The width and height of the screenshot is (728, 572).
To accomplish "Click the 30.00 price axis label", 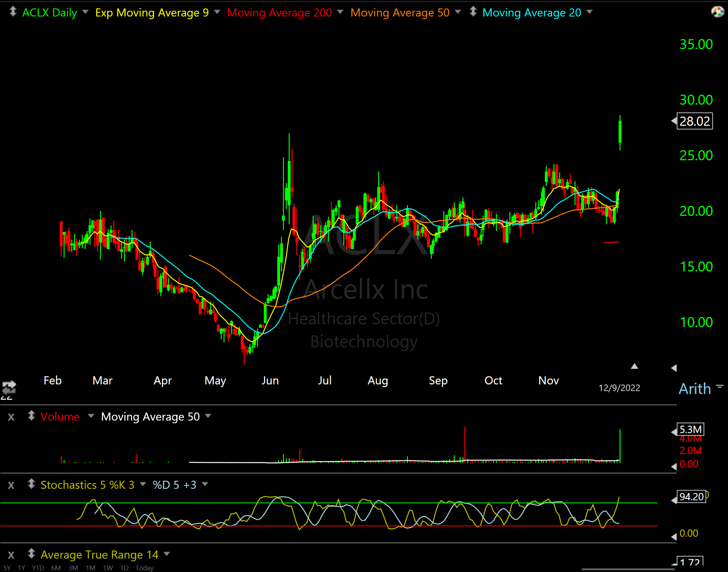I will tap(696, 100).
